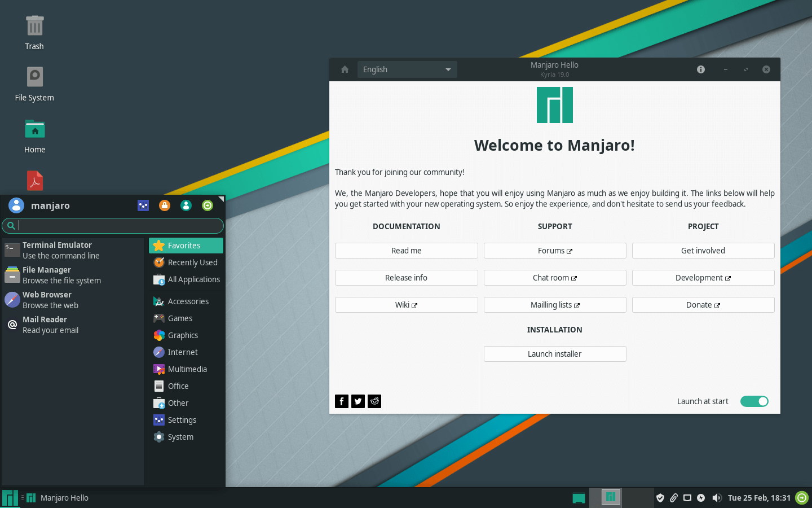Launch Mail Reader from favorites
Screen dimensions: 812x508
[x=73, y=325]
